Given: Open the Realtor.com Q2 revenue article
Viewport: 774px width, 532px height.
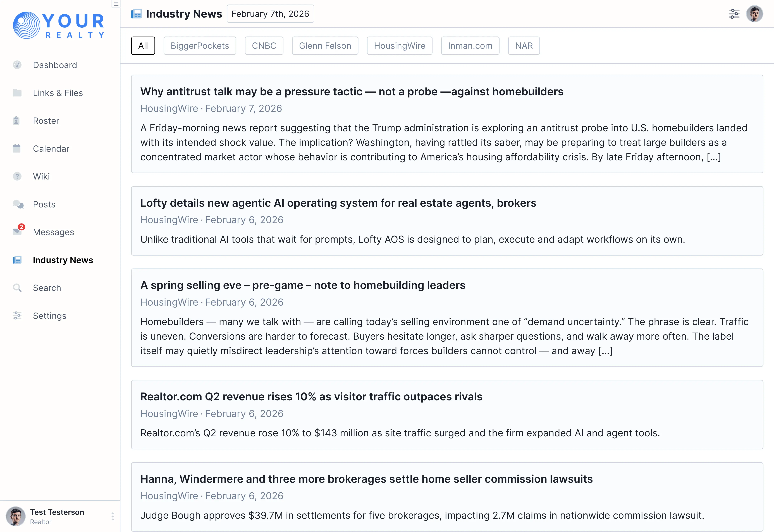Looking at the screenshot, I should [311, 397].
